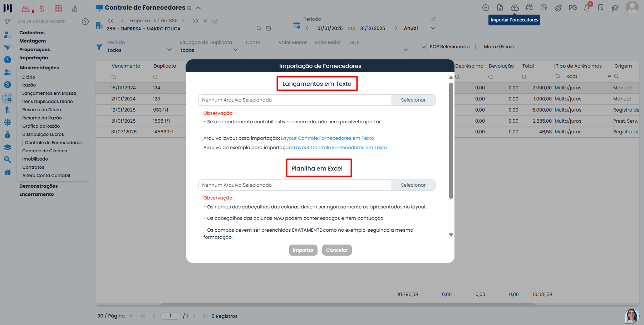Open the notifications bell icon
644x325 pixels.
coord(587,8)
